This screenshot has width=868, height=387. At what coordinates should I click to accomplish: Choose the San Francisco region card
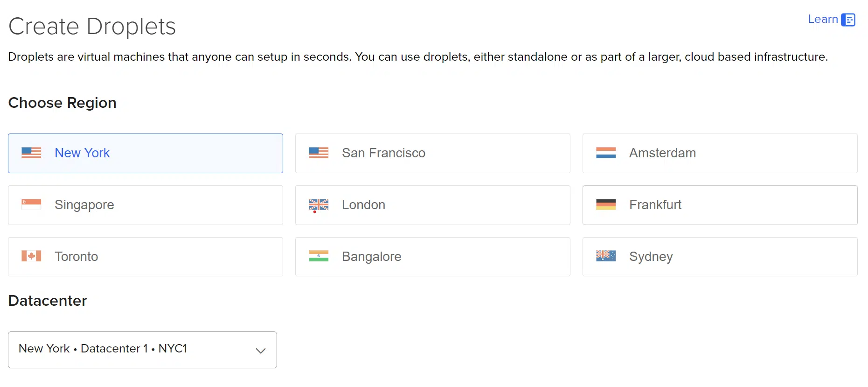pyautogui.click(x=433, y=153)
